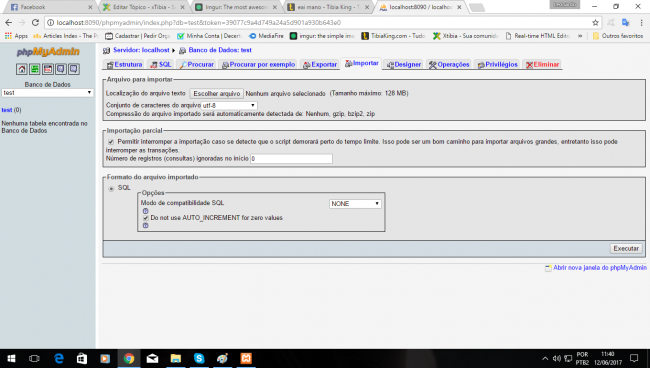This screenshot has height=368, width=650.
Task: Click the phpMyAdmin home icon
Action: 22,69
